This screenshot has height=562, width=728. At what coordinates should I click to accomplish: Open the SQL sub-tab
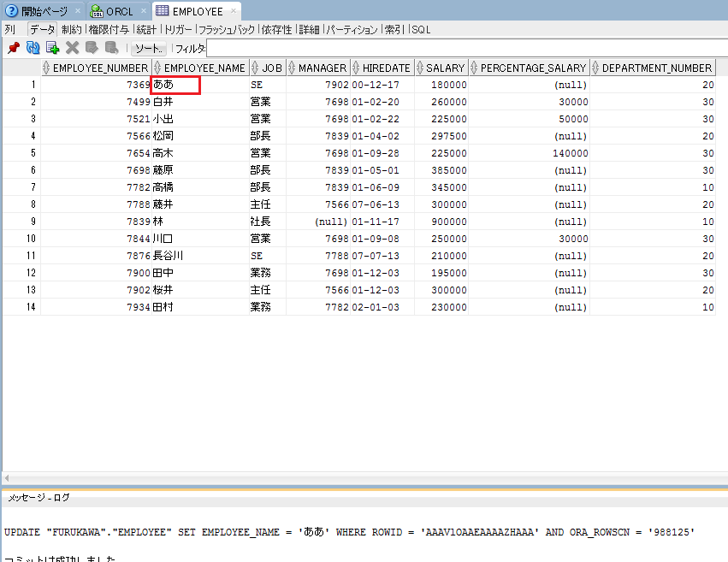pyautogui.click(x=421, y=30)
